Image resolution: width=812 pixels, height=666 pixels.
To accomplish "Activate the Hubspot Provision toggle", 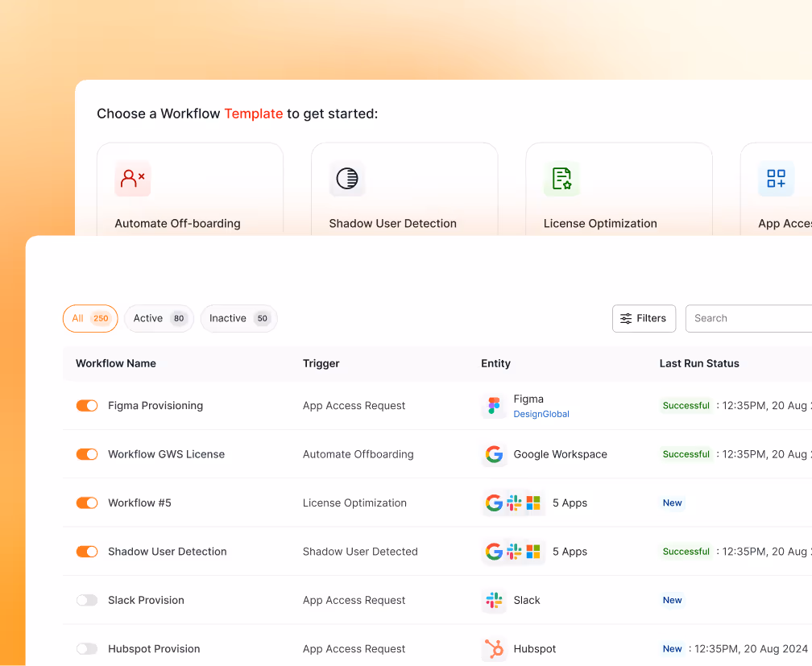I will point(86,648).
